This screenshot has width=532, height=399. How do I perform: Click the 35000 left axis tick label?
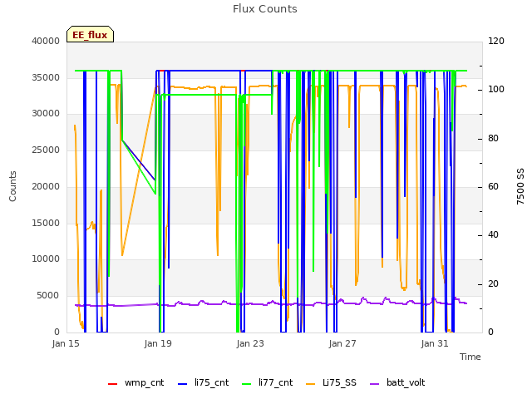(x=46, y=77)
